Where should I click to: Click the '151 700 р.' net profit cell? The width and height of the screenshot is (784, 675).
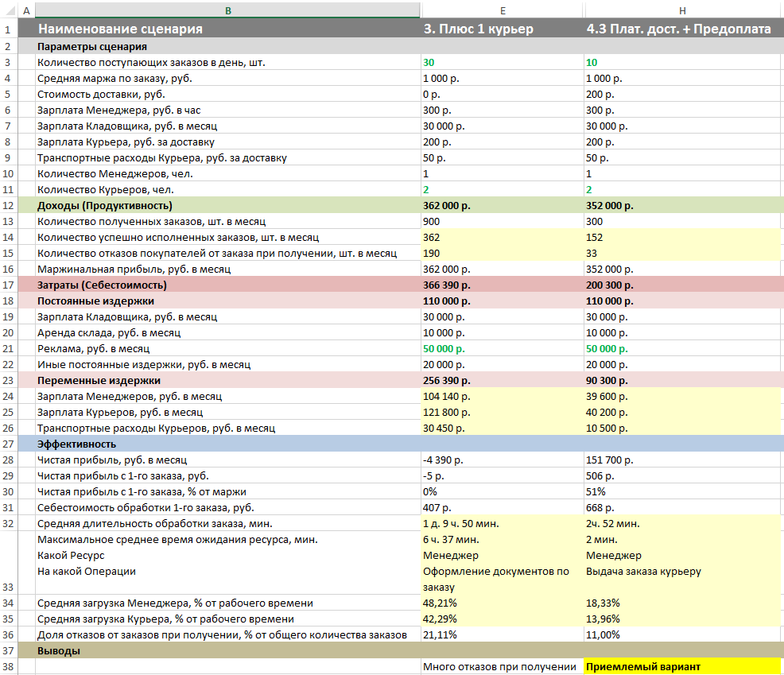(x=682, y=460)
